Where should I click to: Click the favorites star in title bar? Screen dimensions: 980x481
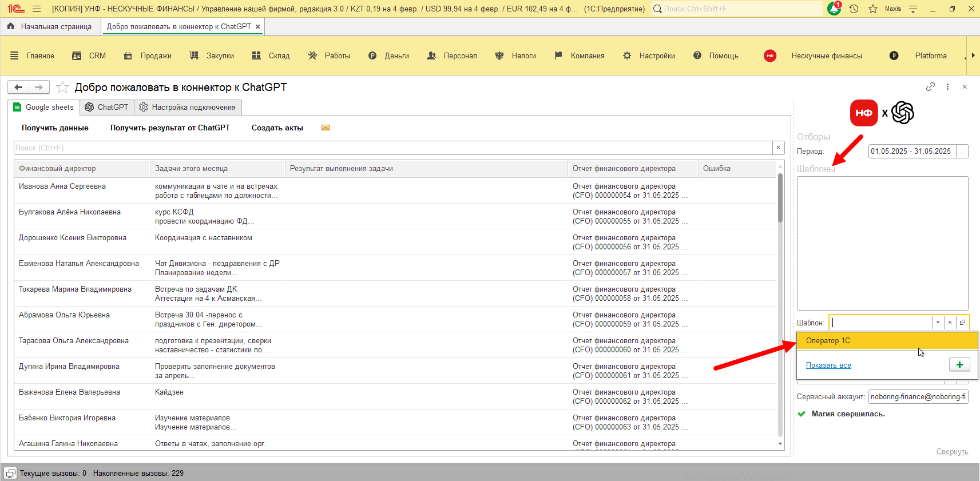coord(873,9)
